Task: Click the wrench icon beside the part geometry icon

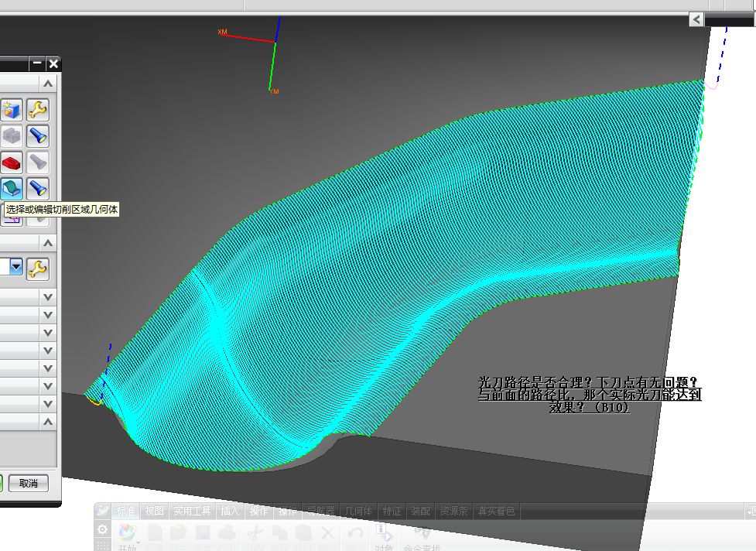Action: pyautogui.click(x=38, y=110)
